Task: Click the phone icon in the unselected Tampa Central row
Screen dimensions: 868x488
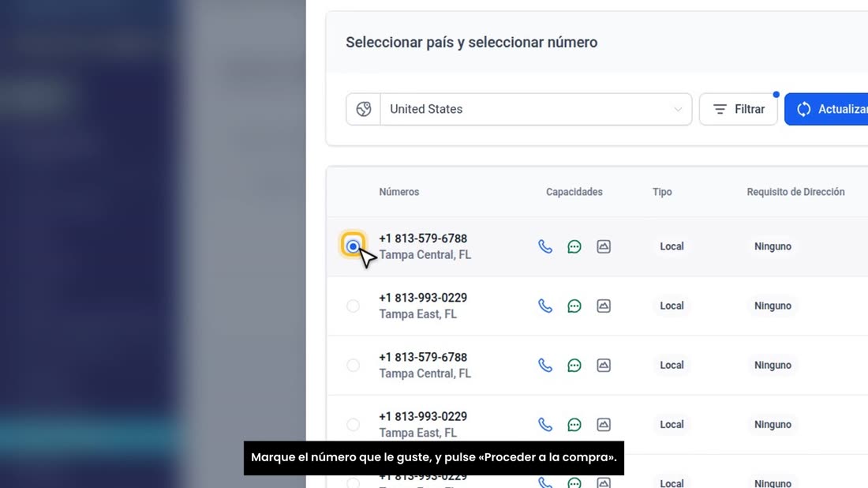Action: pos(545,365)
